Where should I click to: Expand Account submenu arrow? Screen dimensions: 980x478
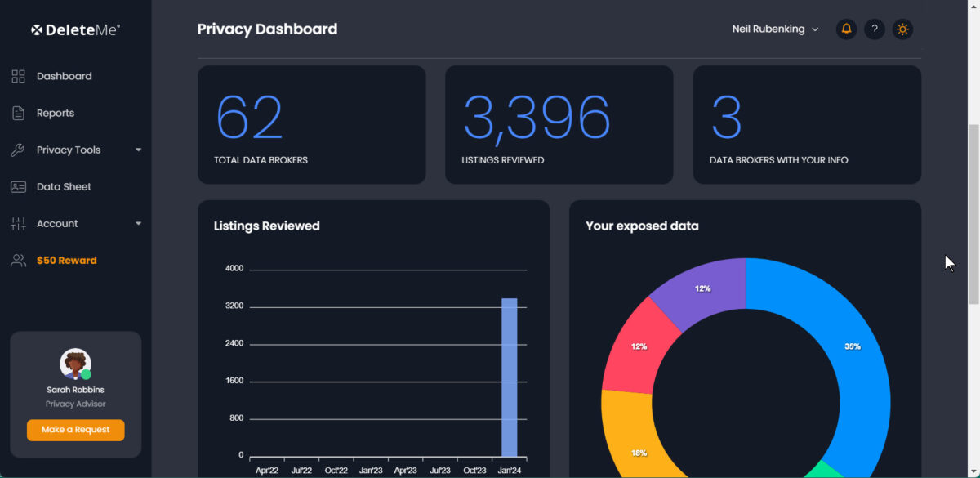(x=138, y=224)
